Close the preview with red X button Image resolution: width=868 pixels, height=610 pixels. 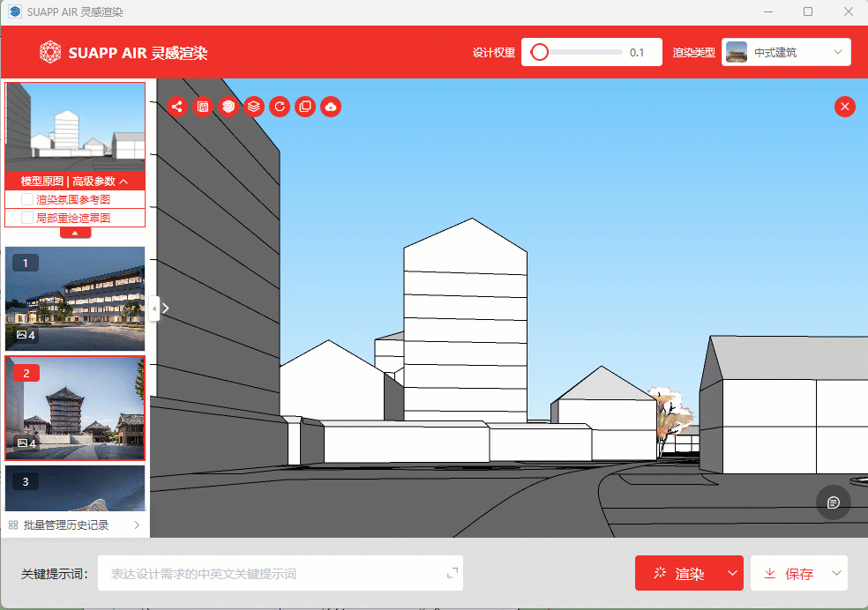coord(845,106)
